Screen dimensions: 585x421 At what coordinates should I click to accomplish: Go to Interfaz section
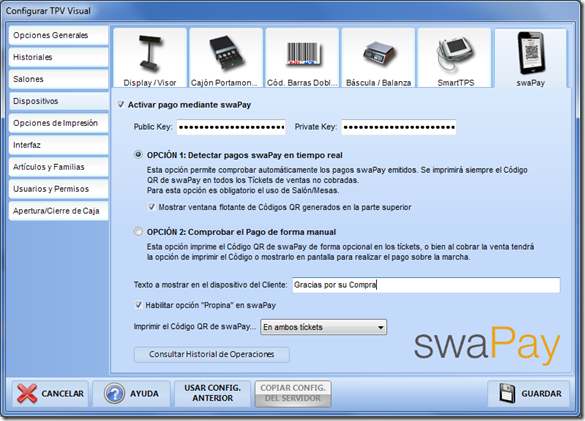coord(58,145)
